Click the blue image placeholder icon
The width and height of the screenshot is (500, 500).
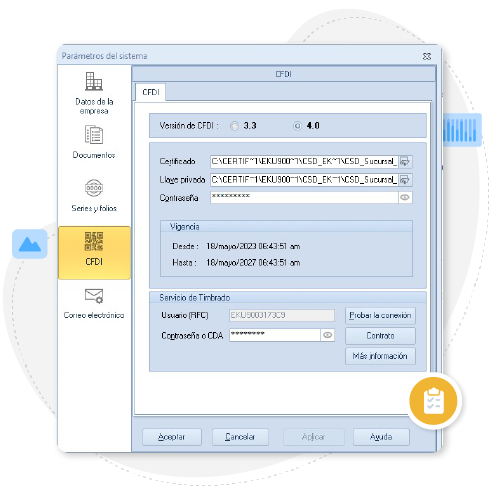pos(30,244)
